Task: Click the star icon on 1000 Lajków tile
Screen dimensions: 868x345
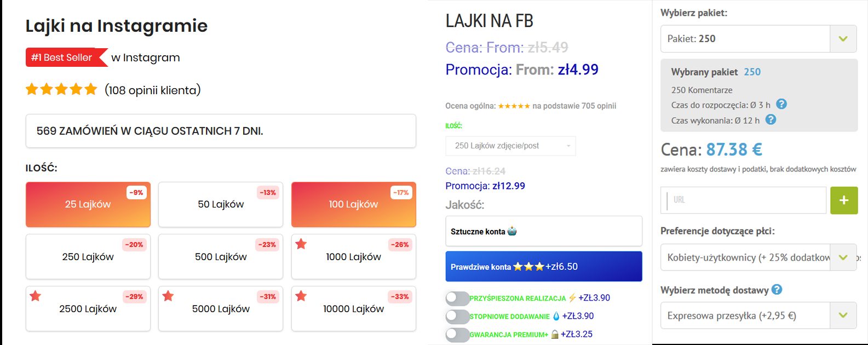Action: click(301, 244)
